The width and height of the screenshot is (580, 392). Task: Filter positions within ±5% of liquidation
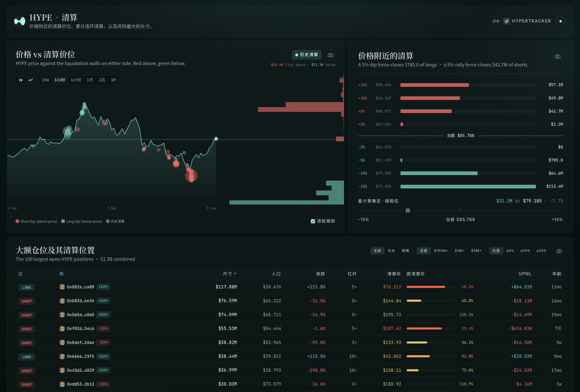click(x=510, y=251)
